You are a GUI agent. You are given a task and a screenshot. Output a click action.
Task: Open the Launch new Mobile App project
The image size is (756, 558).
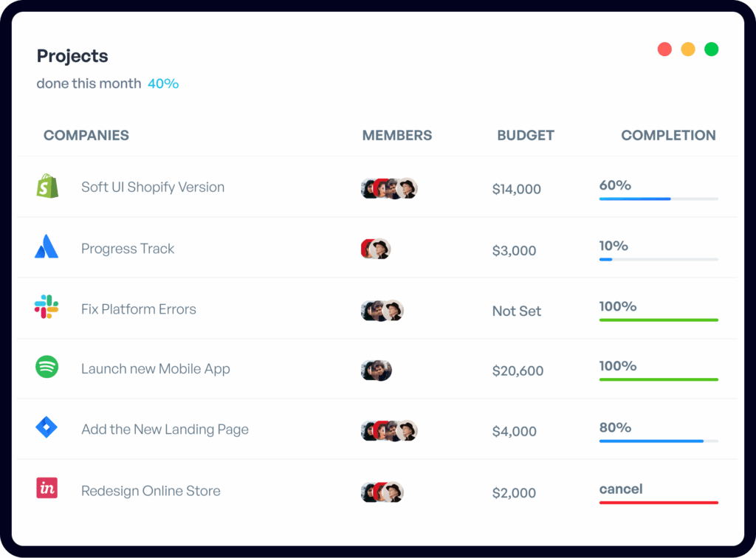coord(156,369)
